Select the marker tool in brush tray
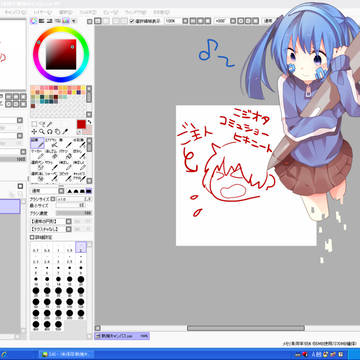This screenshot has width=360, height=360. pyautogui.click(x=37, y=154)
